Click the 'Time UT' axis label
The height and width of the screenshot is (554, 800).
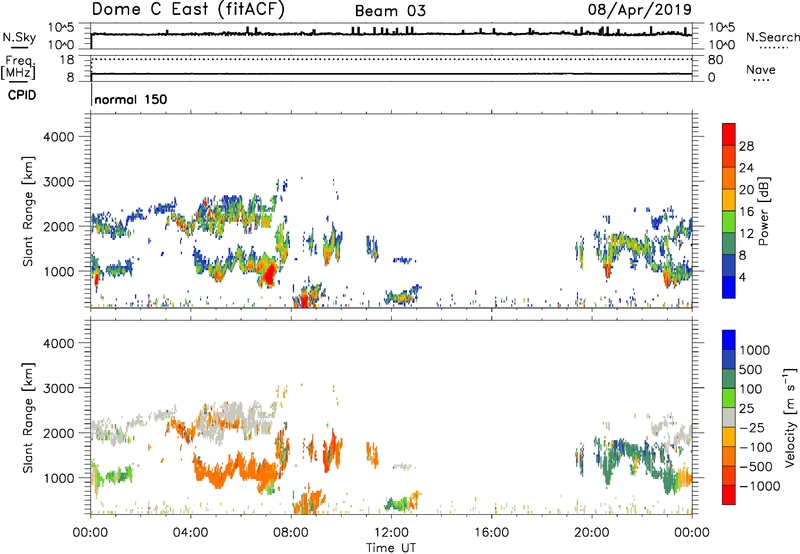[x=391, y=547]
